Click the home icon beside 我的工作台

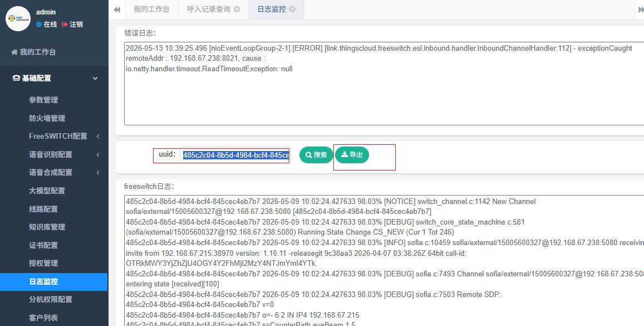(14, 52)
